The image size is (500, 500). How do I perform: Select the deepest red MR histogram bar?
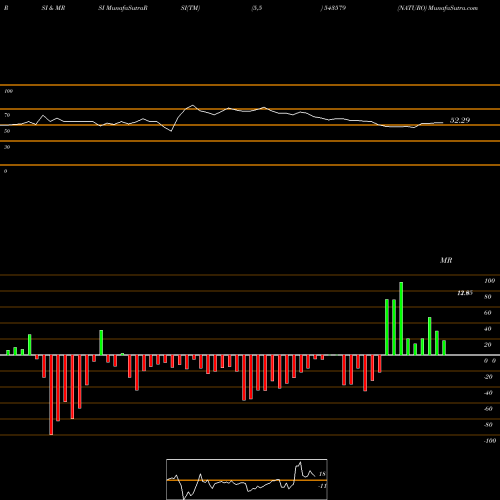pyautogui.click(x=51, y=395)
